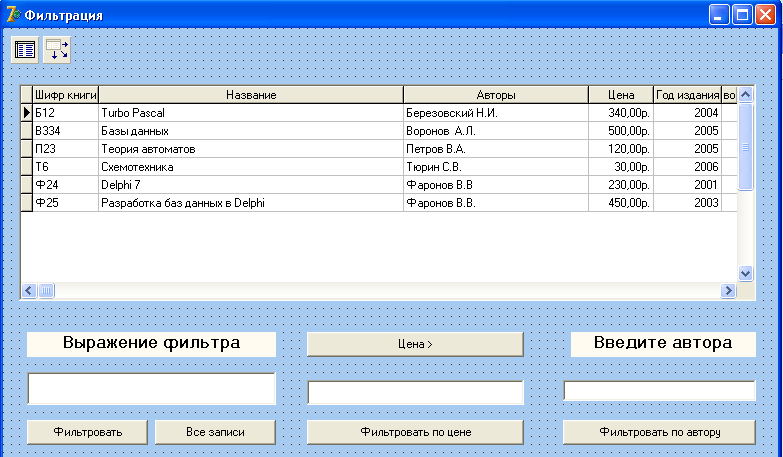This screenshot has width=783, height=457.
Task: Select the row indicator for record Ф25
Action: pyautogui.click(x=26, y=203)
